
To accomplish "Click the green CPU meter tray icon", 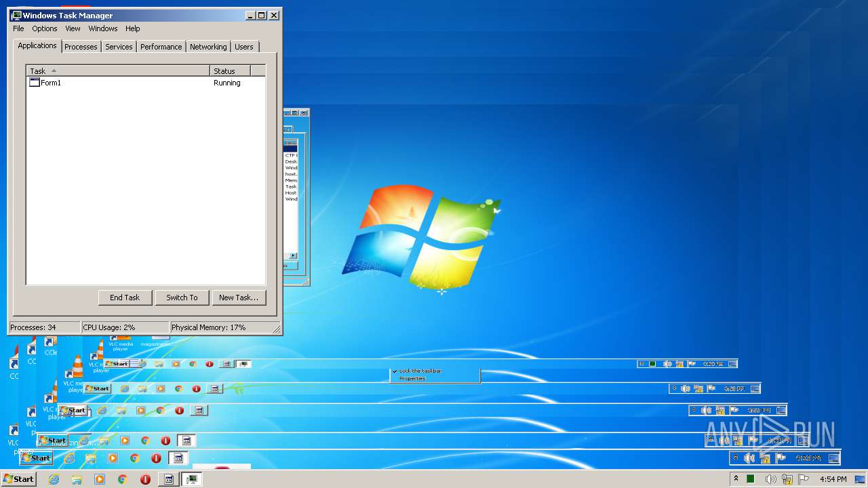I will click(751, 479).
